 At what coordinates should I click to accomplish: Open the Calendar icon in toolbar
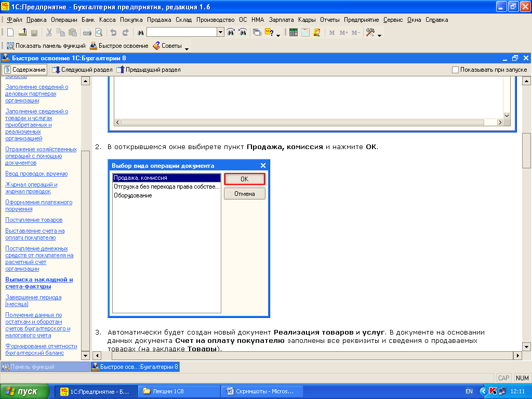coord(305,33)
